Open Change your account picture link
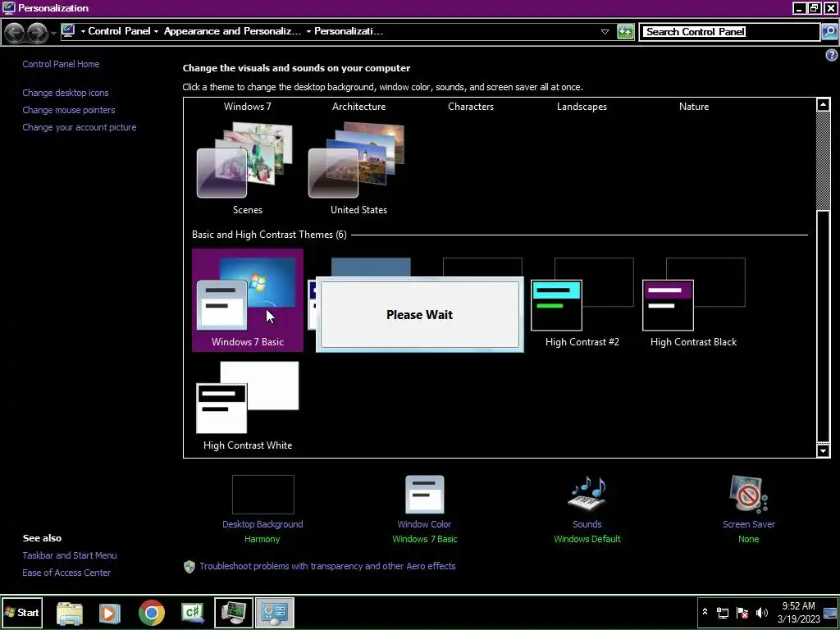Screen dimensions: 840x630 (80, 127)
